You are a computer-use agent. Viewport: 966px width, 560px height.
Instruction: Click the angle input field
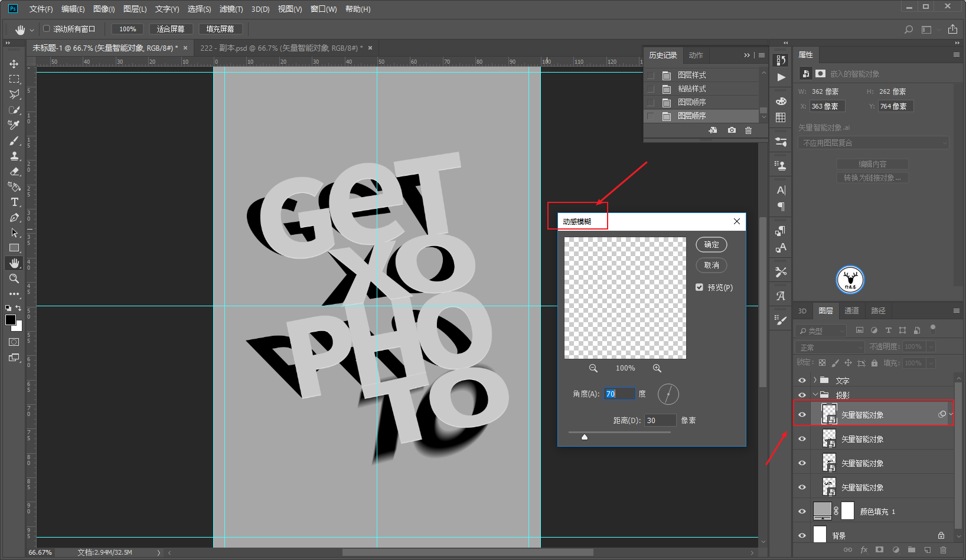tap(619, 394)
